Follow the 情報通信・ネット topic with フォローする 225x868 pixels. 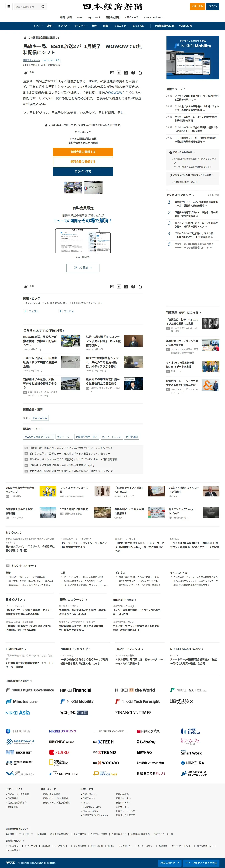tap(51, 61)
